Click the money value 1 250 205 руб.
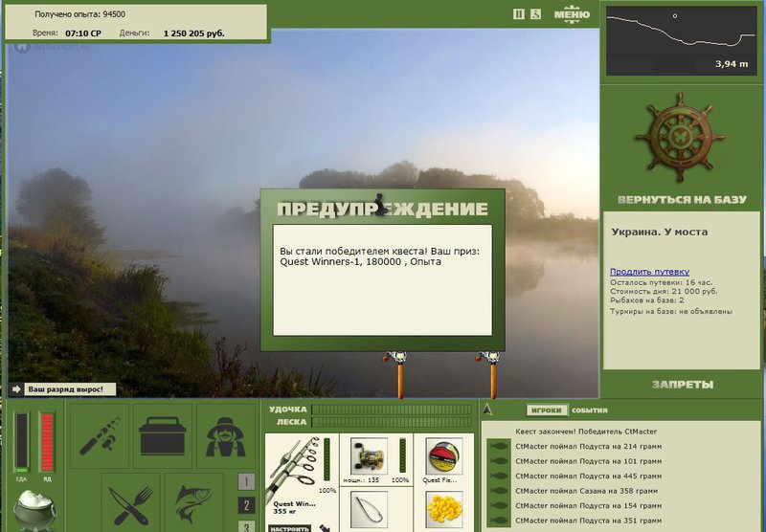 (x=194, y=33)
